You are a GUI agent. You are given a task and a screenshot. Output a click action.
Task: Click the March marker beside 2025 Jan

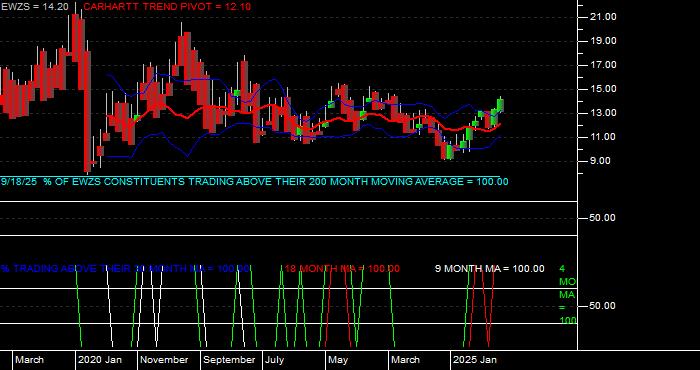pyautogui.click(x=405, y=360)
